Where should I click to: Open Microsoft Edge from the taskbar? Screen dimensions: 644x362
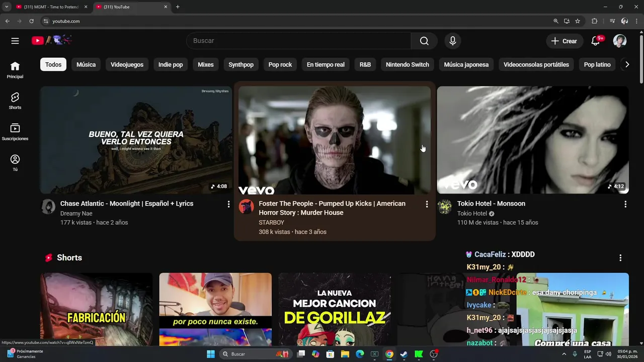(360, 354)
